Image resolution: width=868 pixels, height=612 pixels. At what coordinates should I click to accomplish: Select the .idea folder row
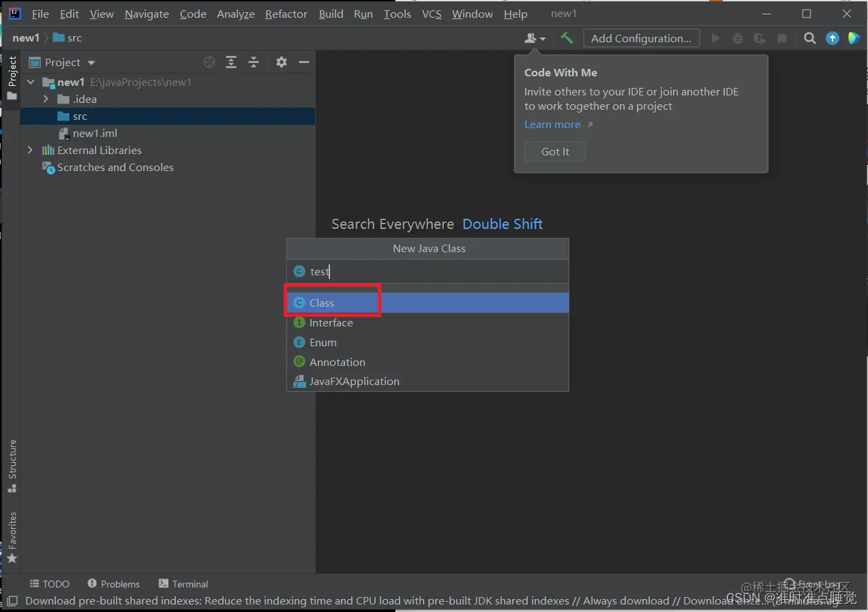[168, 99]
